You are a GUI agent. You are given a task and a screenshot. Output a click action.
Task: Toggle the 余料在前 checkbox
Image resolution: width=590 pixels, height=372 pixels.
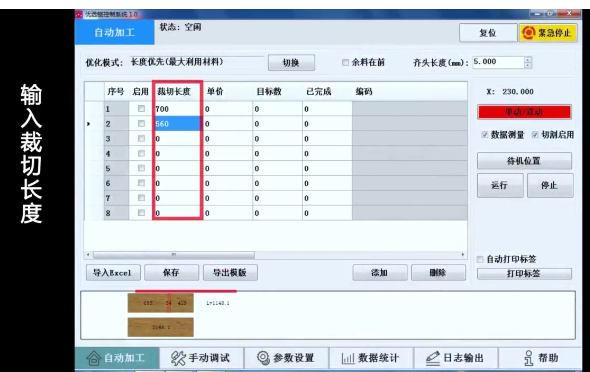coord(345,62)
